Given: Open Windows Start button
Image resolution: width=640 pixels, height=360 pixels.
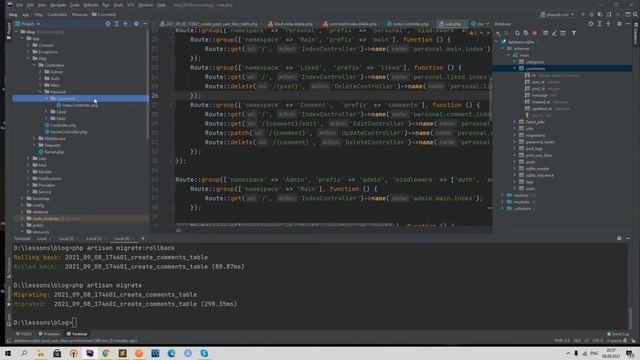Looking at the screenshot, I should pyautogui.click(x=8, y=353).
